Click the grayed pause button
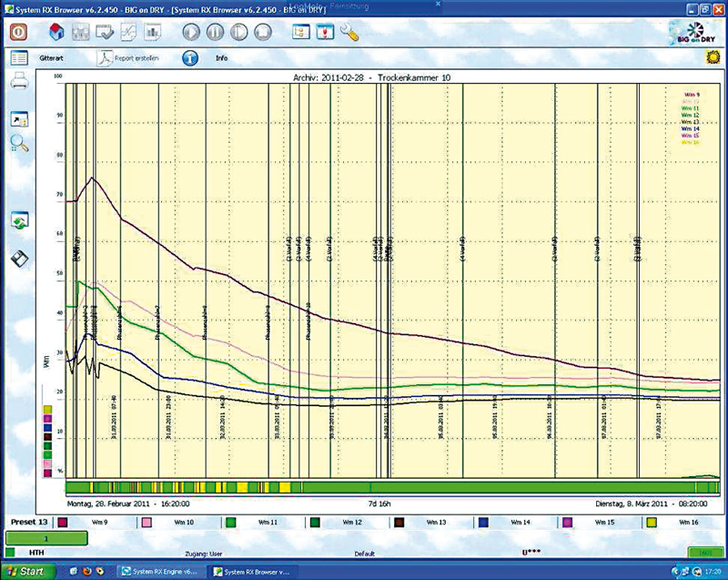The height and width of the screenshot is (580, 728). (x=215, y=32)
